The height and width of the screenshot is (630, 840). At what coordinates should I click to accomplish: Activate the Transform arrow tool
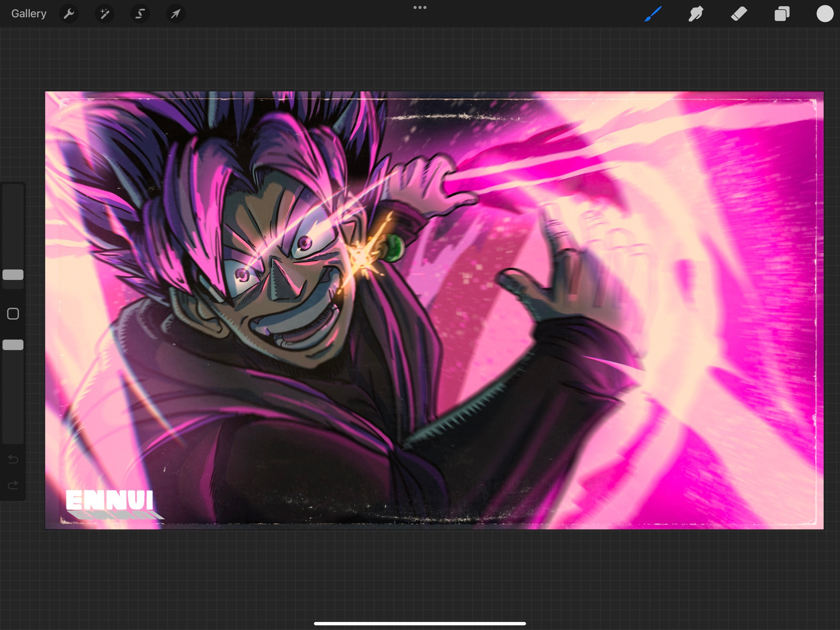(176, 14)
